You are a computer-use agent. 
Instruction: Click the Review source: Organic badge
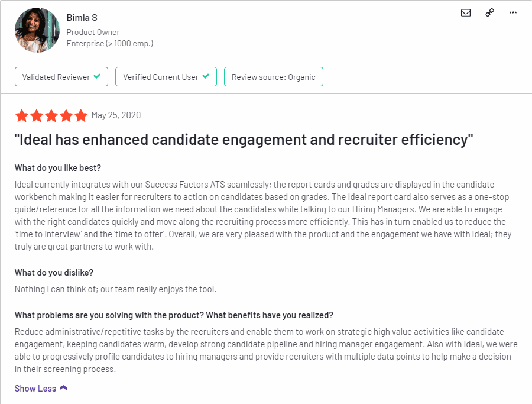tap(274, 77)
